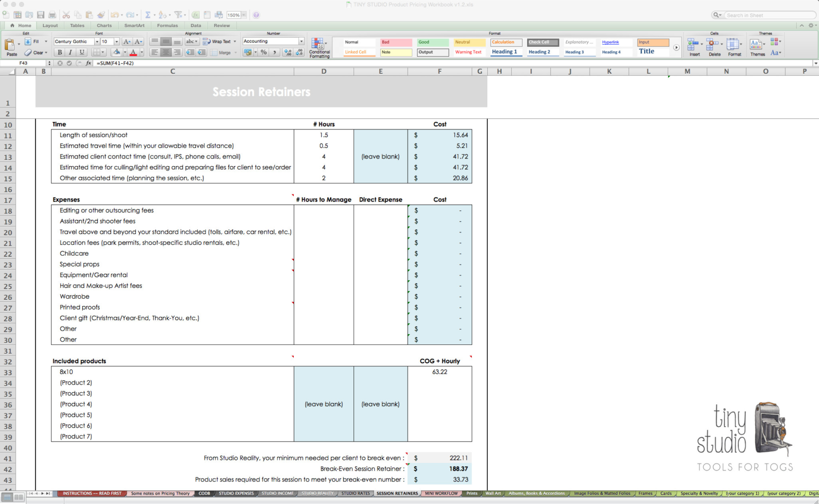This screenshot has width=819, height=504.
Task: Click the Save icon in the toolbar
Action: [x=41, y=15]
